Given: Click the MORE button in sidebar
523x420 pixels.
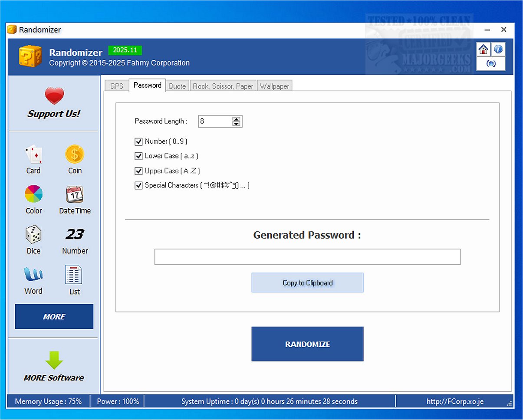Looking at the screenshot, I should point(54,316).
